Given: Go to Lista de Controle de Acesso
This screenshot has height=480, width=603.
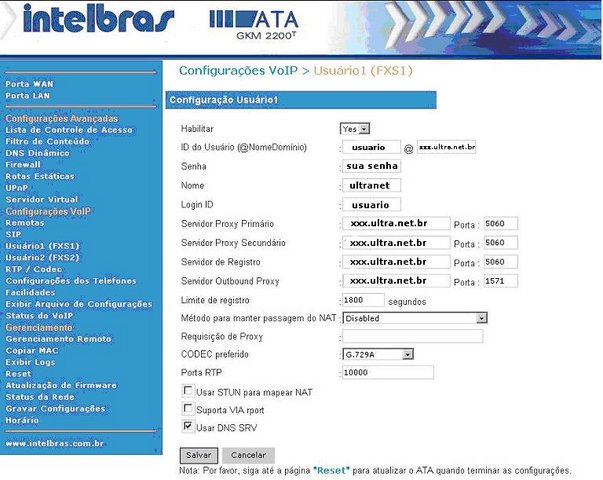Looking at the screenshot, I should (x=69, y=130).
